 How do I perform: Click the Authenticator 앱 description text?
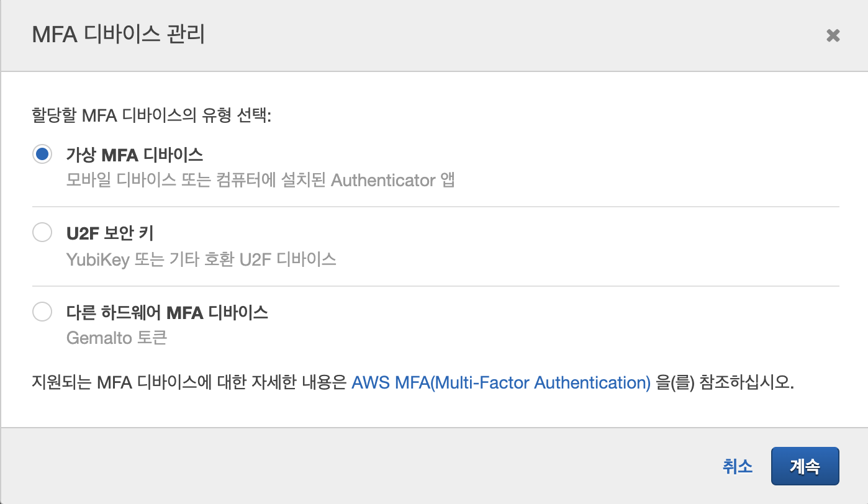click(x=260, y=181)
